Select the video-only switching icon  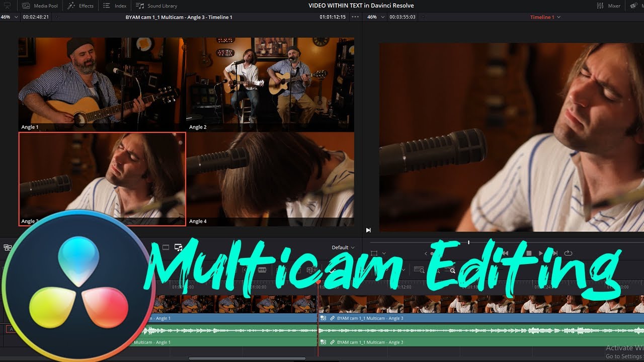pyautogui.click(x=166, y=247)
